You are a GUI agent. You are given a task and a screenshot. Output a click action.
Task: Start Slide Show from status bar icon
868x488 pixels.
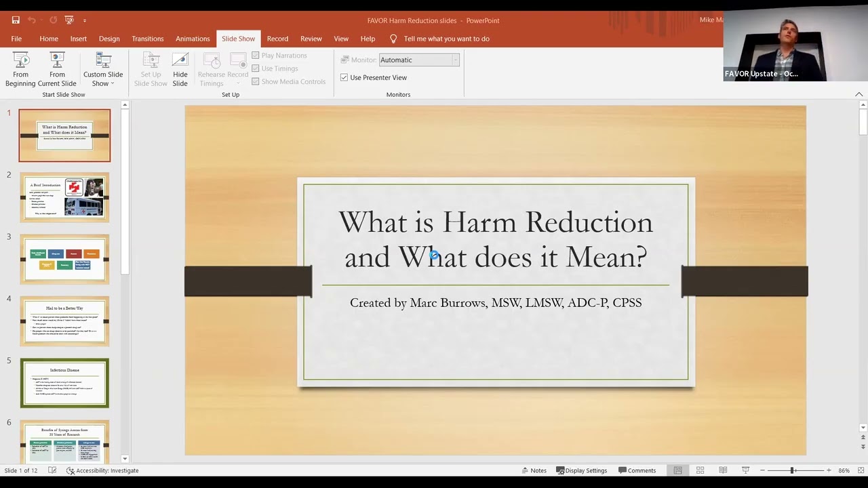(745, 470)
